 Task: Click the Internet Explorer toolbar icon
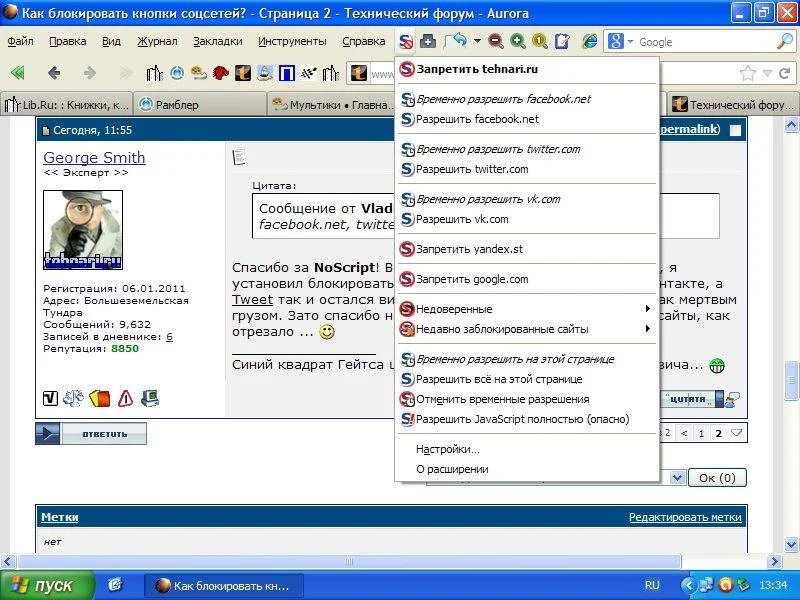[x=589, y=41]
